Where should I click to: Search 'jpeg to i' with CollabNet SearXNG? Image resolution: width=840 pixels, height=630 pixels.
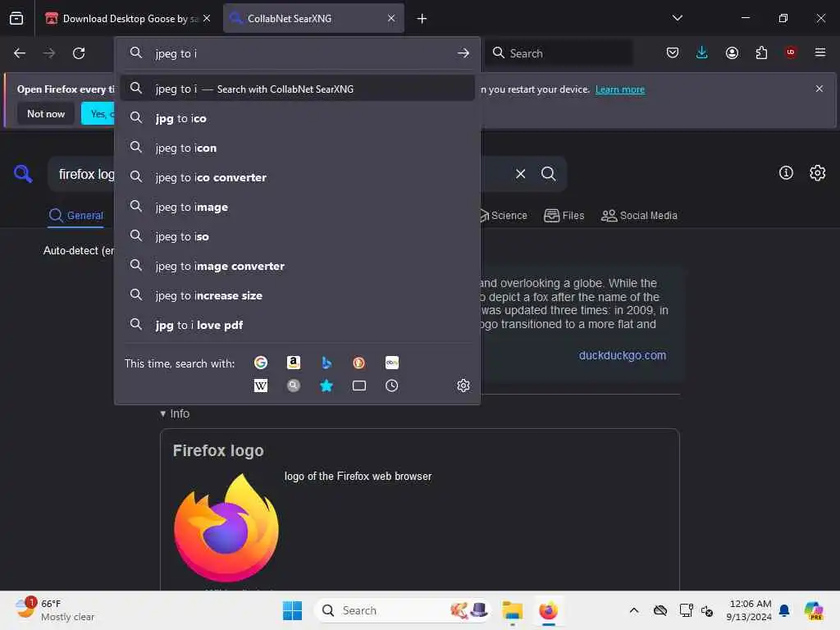tap(297, 89)
